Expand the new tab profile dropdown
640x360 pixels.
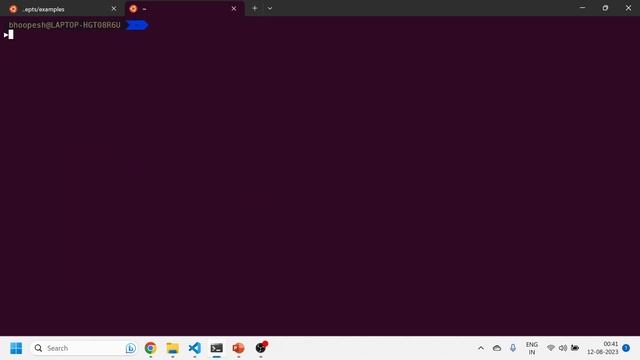[270, 8]
